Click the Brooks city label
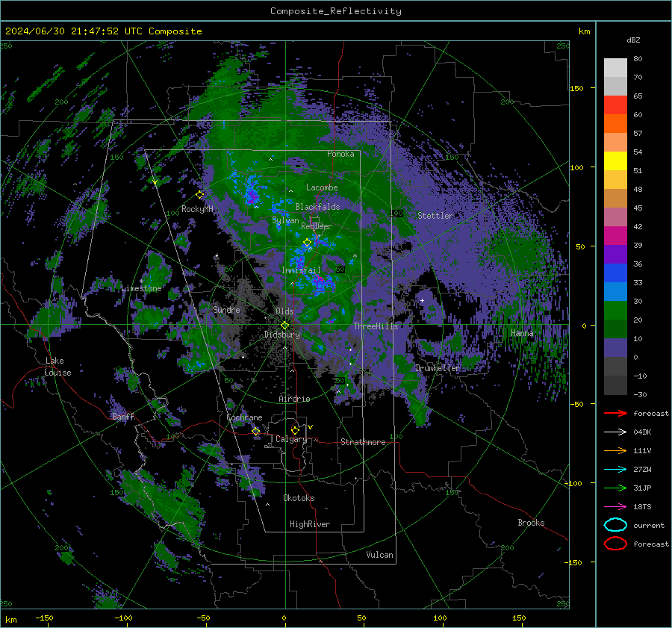Viewport: 672px width, 628px height. [531, 523]
